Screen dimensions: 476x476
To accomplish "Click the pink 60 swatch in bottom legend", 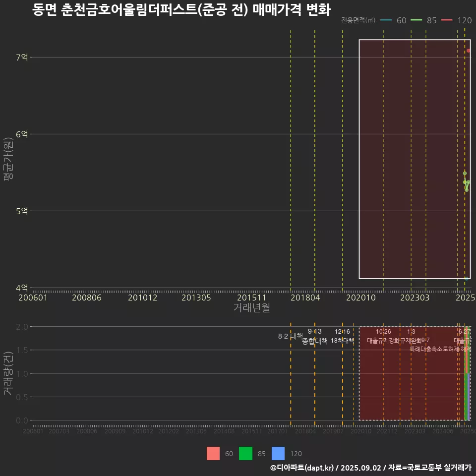I will click(x=213, y=454).
